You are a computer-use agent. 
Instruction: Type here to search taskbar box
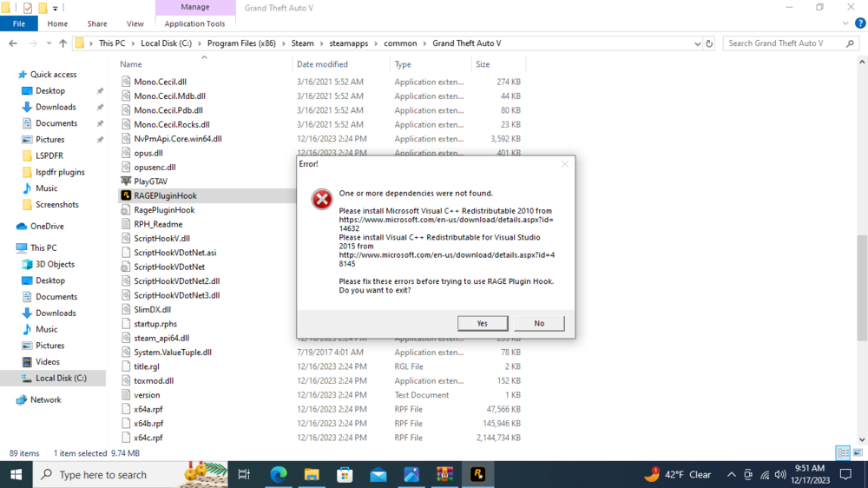[x=130, y=475]
